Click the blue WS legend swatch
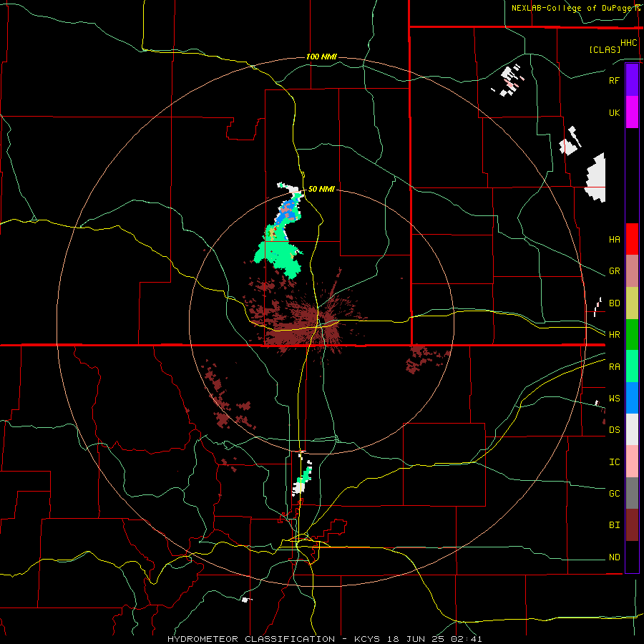Viewport: 644px width, 644px height. click(x=632, y=398)
